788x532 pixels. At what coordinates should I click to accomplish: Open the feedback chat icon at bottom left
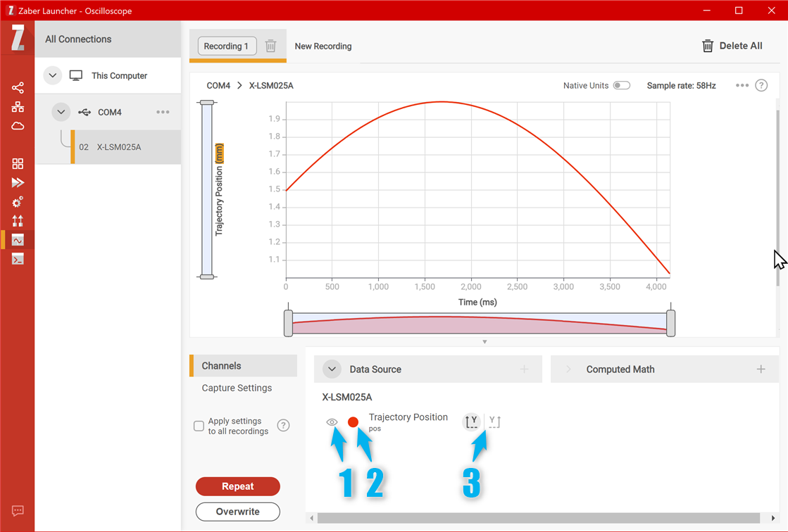(x=18, y=511)
